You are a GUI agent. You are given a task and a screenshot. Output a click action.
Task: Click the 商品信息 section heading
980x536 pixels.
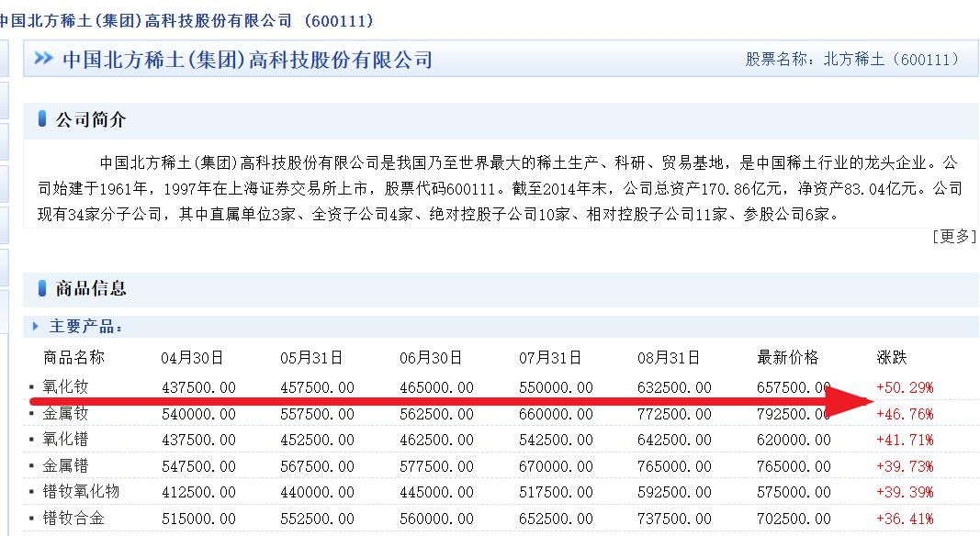tap(91, 288)
